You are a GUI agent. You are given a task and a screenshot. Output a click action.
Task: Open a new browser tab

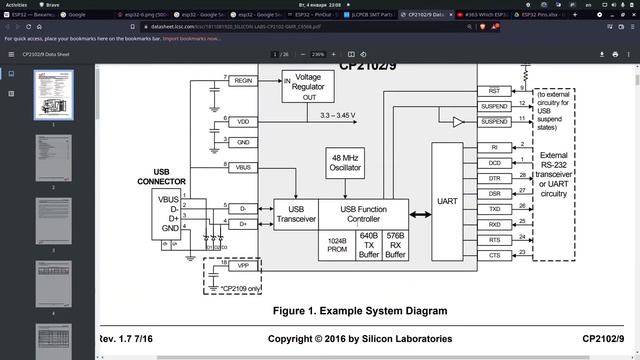575,15
